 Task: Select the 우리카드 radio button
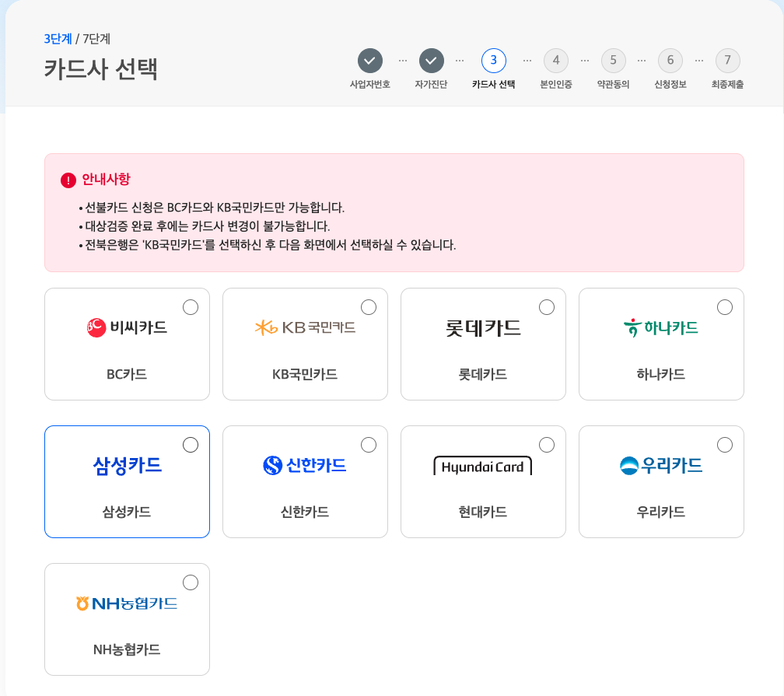pyautogui.click(x=725, y=445)
